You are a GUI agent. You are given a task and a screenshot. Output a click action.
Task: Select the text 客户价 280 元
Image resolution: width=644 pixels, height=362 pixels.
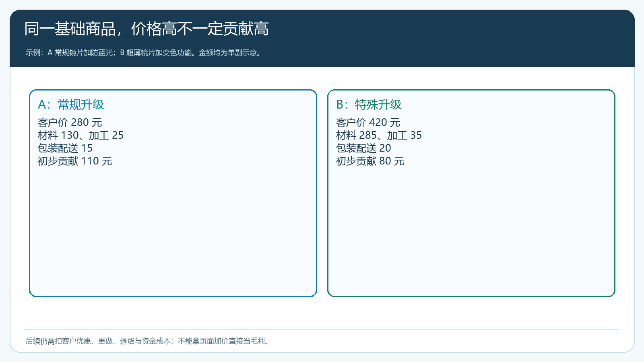pyautogui.click(x=70, y=122)
